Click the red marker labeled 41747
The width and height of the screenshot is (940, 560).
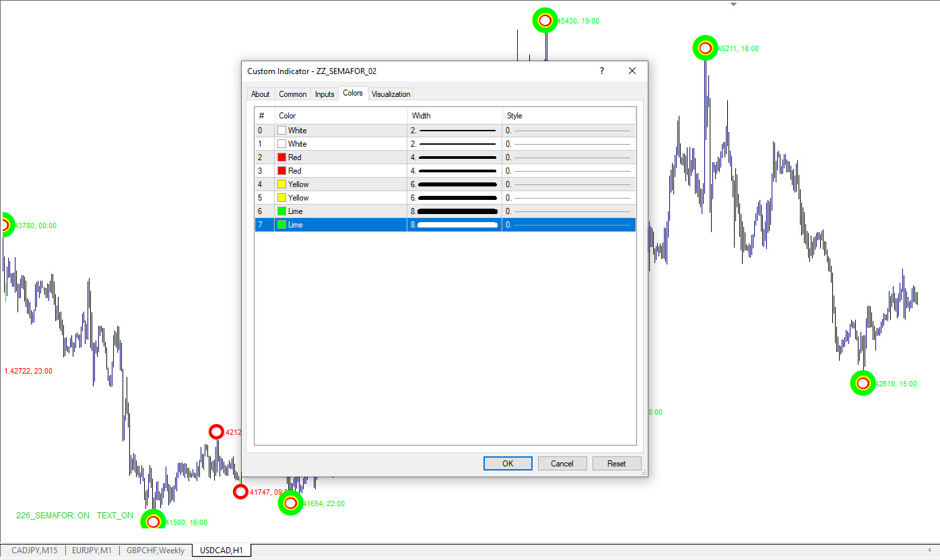[x=240, y=492]
